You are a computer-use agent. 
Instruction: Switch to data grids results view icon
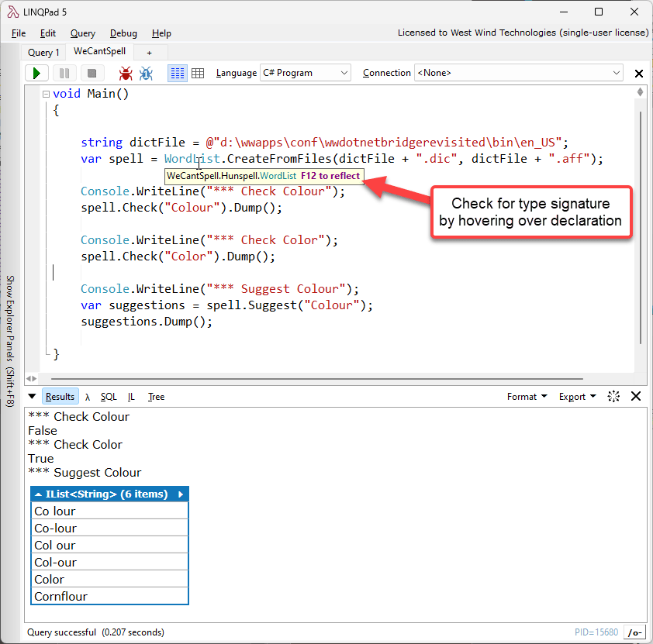tap(198, 73)
